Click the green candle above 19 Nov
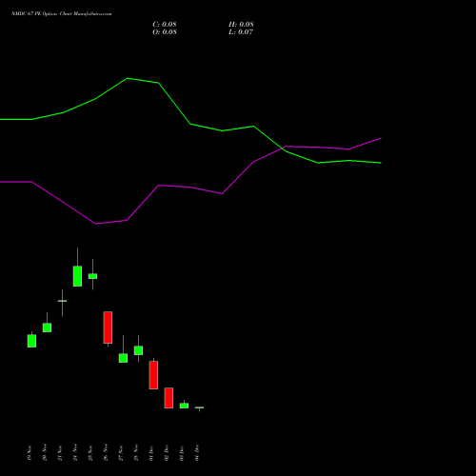Viewport: 476px width, 476px height. [31, 341]
